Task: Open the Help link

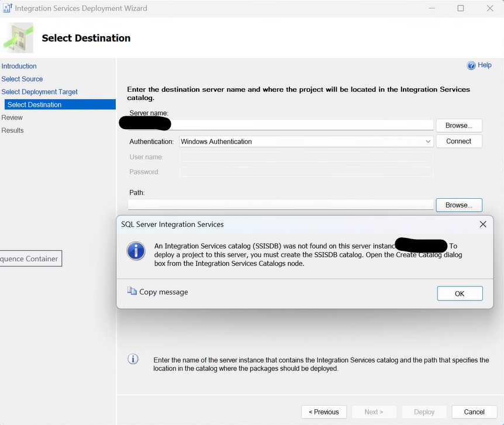Action: tap(484, 65)
